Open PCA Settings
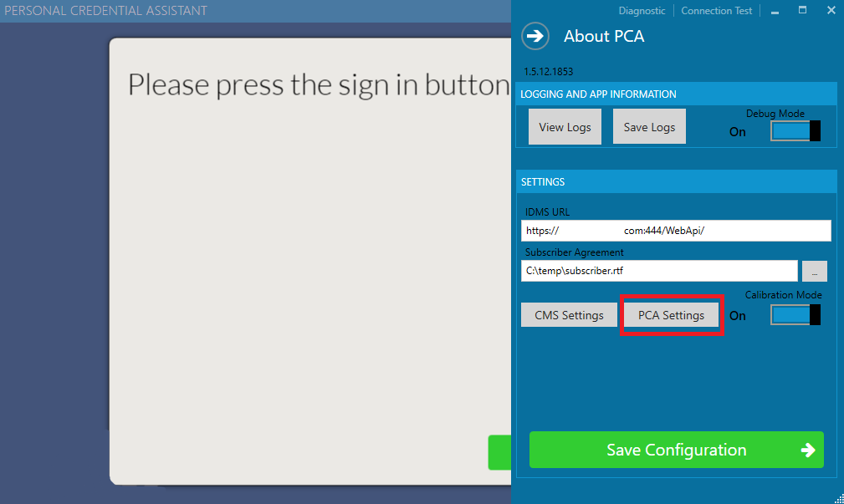Image resolution: width=844 pixels, height=504 pixels. 671,315
